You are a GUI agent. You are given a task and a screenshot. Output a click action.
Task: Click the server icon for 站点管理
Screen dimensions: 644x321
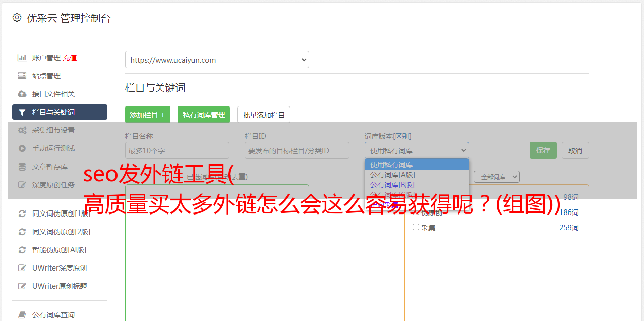22,76
